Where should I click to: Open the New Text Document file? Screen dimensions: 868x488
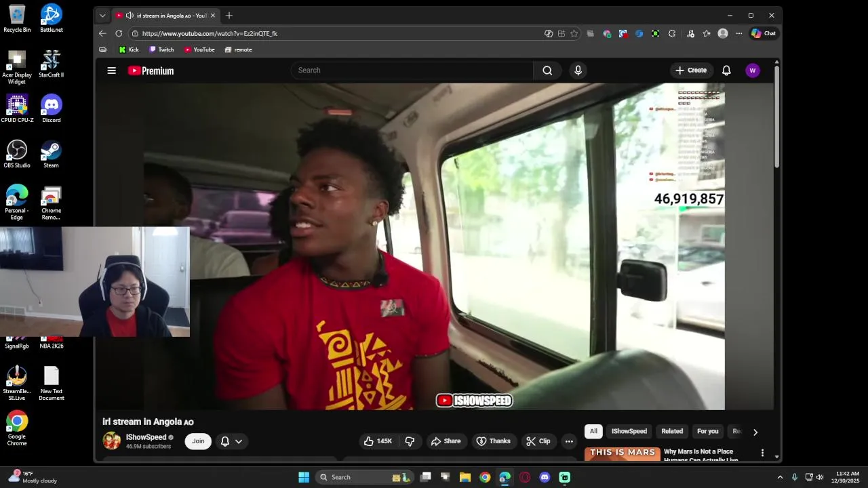(52, 384)
